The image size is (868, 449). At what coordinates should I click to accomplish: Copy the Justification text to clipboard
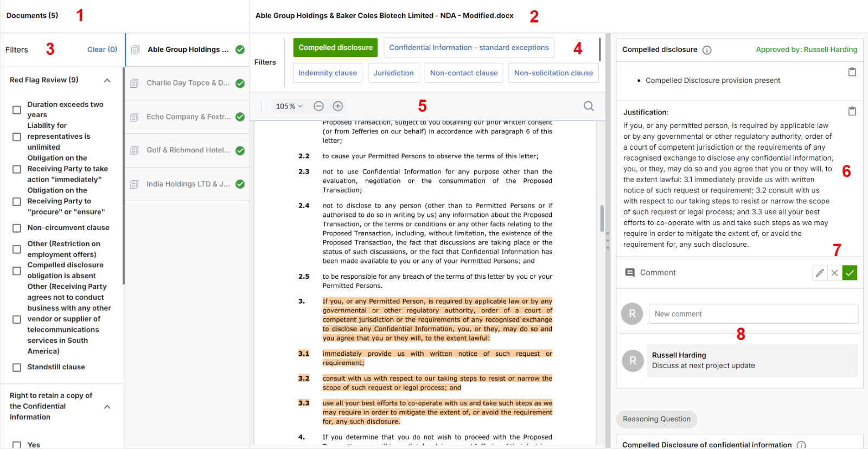852,111
